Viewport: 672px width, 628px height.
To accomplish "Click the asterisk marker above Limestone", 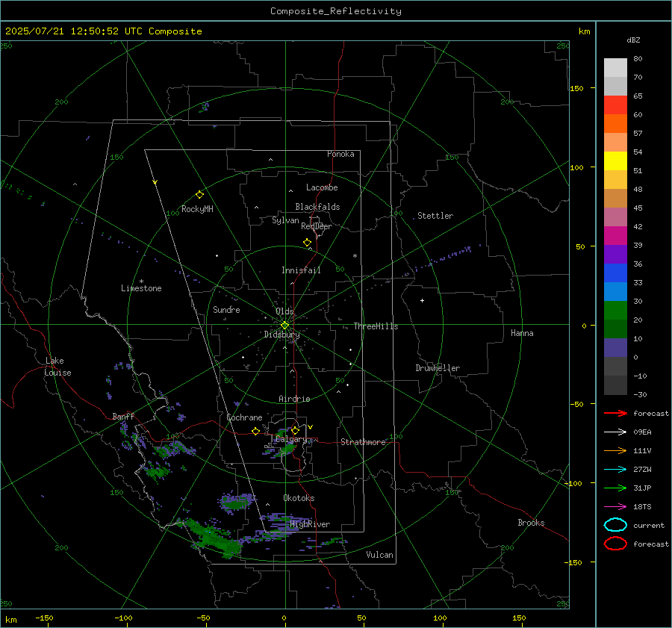I will click(141, 282).
